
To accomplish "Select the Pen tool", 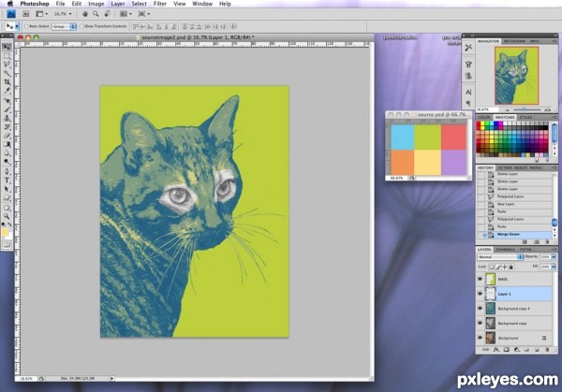I will [7, 172].
